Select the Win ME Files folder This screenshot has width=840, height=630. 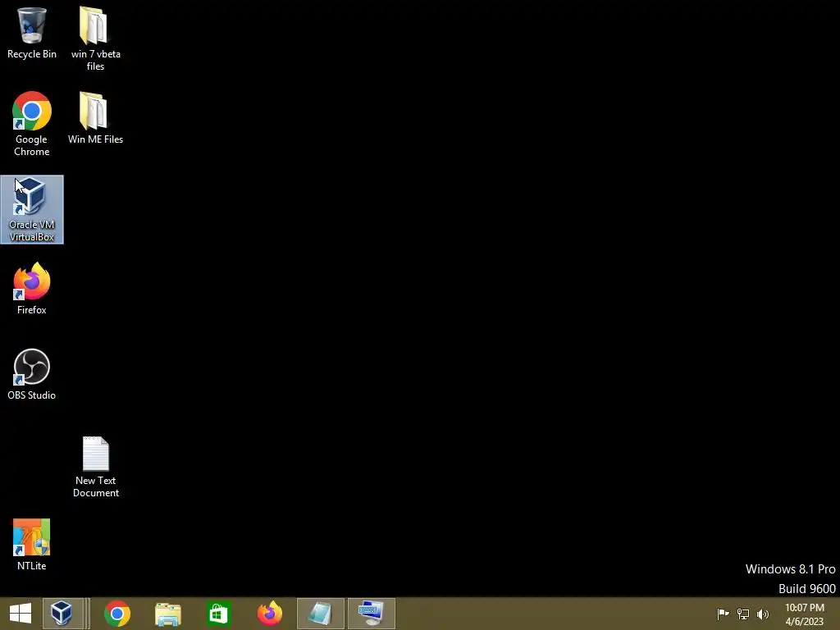click(95, 118)
